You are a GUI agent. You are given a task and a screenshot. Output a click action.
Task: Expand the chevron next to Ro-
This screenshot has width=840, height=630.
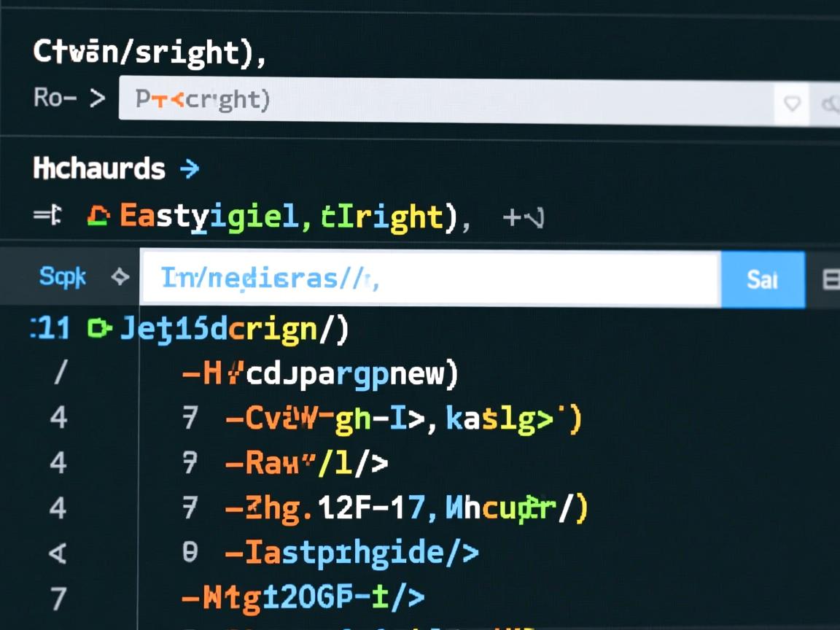click(x=97, y=98)
